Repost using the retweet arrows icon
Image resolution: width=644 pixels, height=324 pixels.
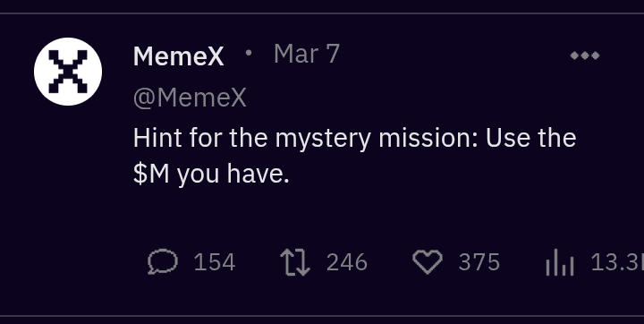pos(295,262)
